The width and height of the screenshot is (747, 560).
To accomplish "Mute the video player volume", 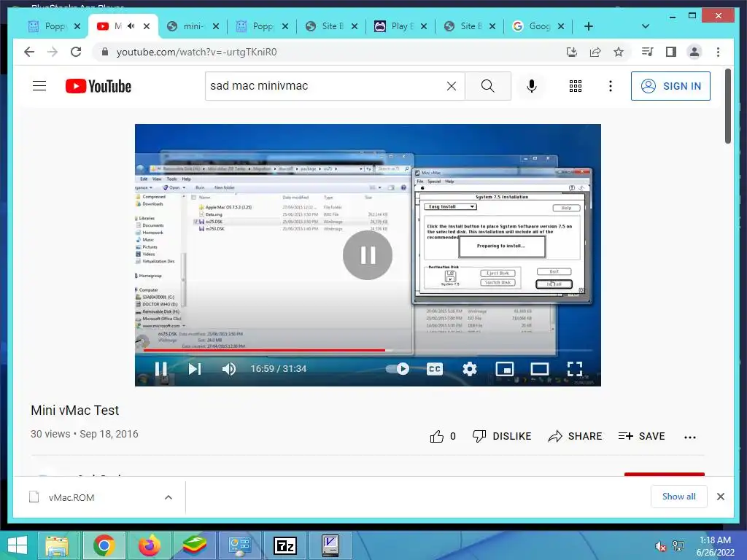I will [x=228, y=368].
